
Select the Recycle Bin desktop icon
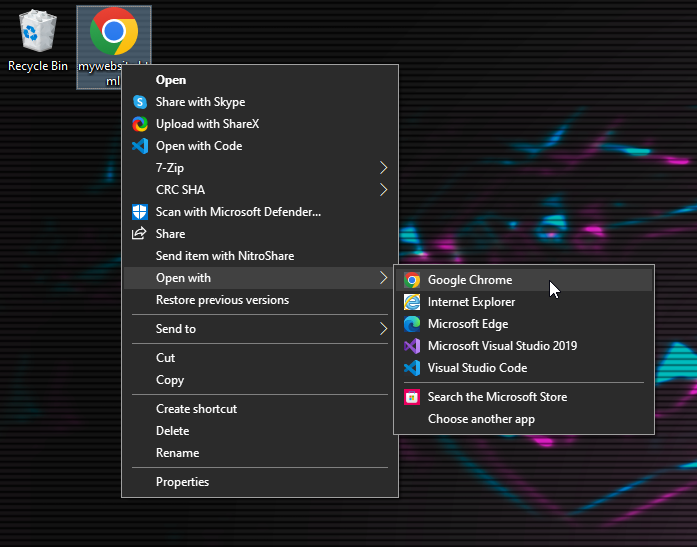38,41
